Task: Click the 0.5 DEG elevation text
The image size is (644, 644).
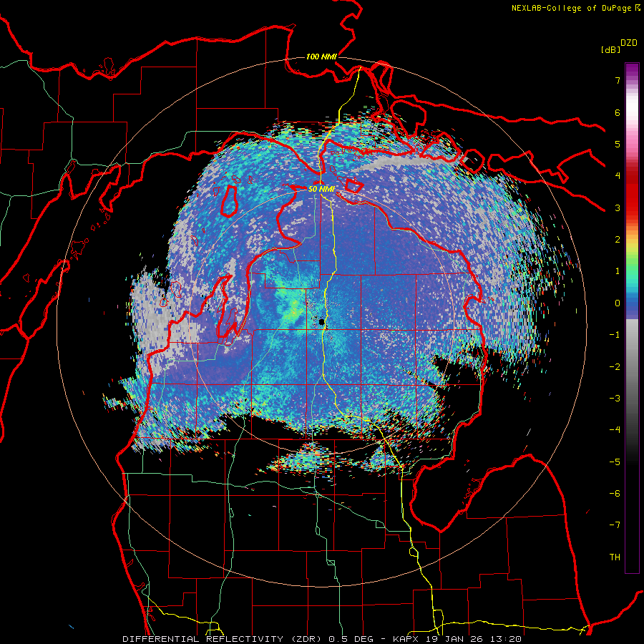Action: point(351,639)
